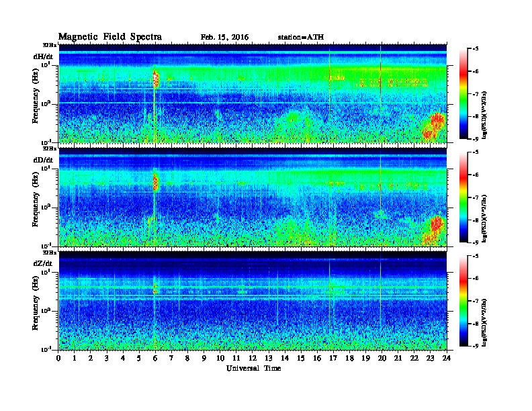The image size is (532, 411).
Task: Click the "-5" value on the dH/dt color scale
Action: [476, 49]
